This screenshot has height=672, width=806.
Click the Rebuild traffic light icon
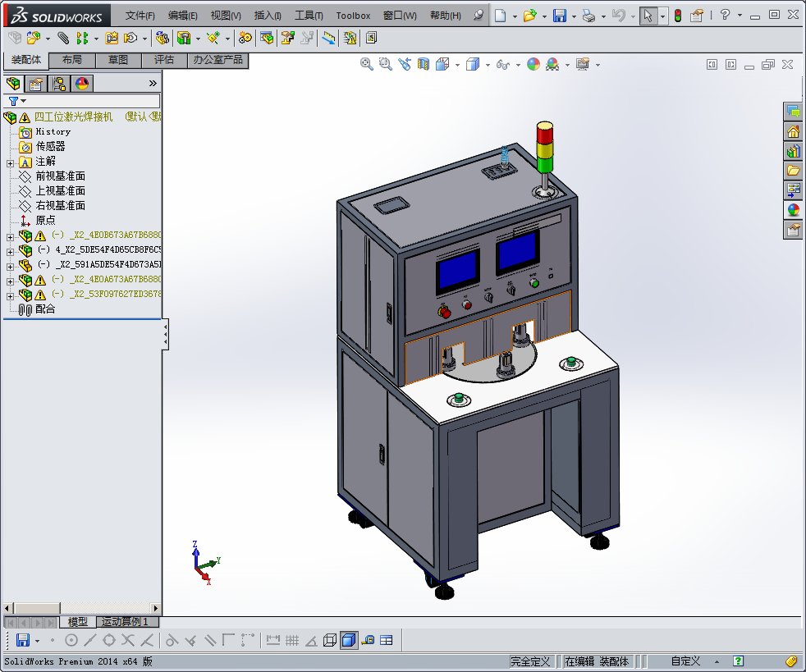pyautogui.click(x=678, y=16)
